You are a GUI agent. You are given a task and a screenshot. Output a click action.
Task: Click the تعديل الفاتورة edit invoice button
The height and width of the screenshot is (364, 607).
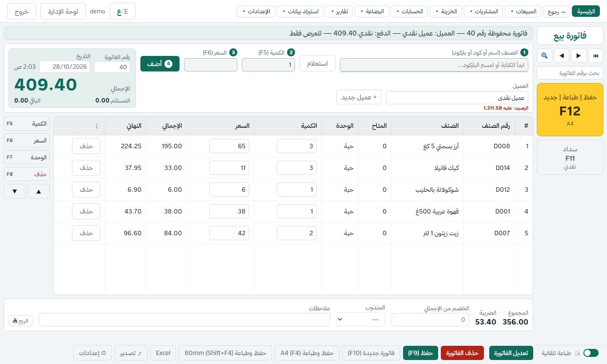coord(510,353)
